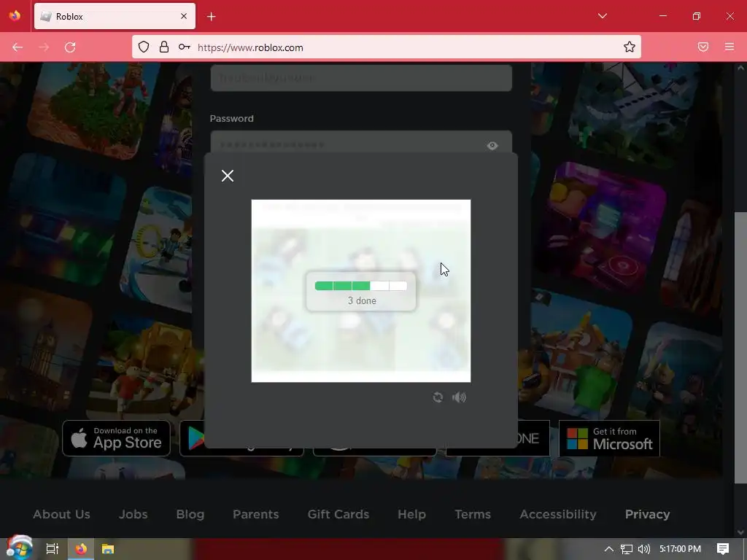Open the Privacy footer link
The image size is (747, 560).
point(648,514)
